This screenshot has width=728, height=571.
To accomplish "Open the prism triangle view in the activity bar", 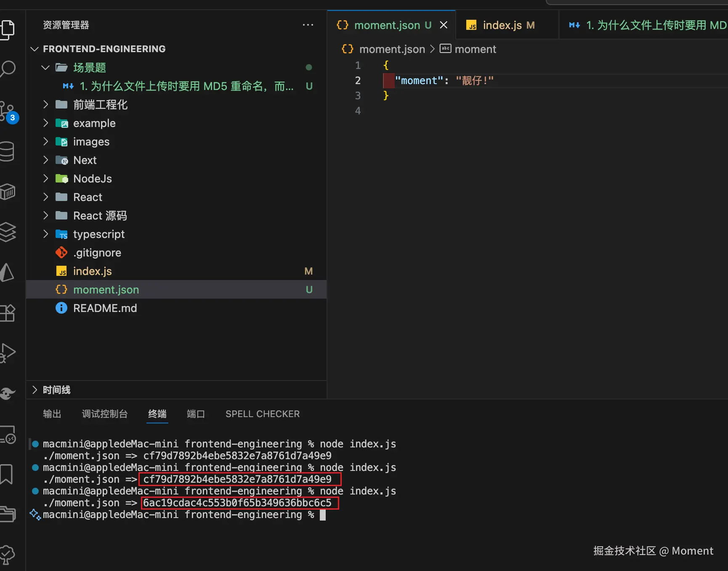I will [7, 272].
